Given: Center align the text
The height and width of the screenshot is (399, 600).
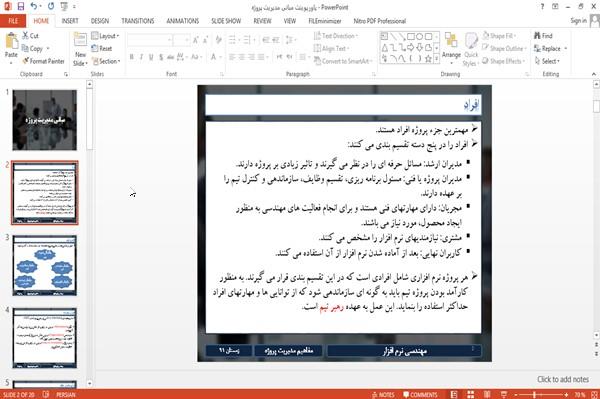Looking at the screenshot, I should point(242,57).
